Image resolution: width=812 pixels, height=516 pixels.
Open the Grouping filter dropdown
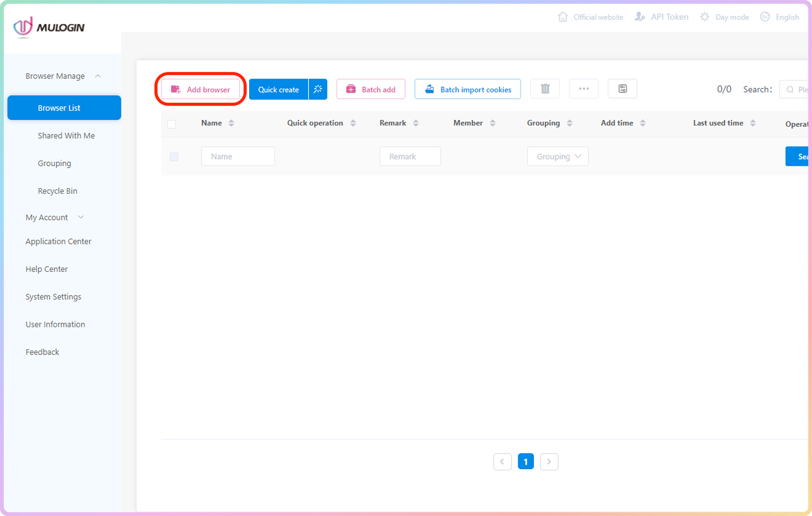coord(558,156)
